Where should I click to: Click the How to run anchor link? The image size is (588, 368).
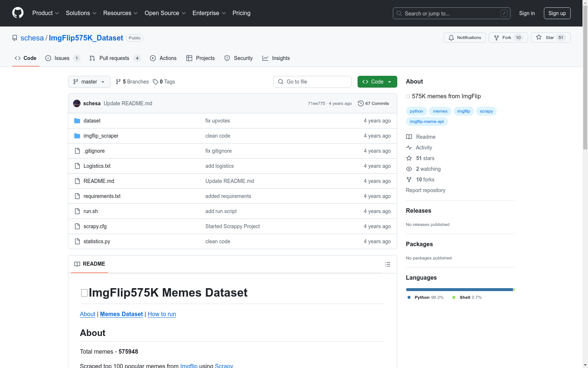point(162,314)
